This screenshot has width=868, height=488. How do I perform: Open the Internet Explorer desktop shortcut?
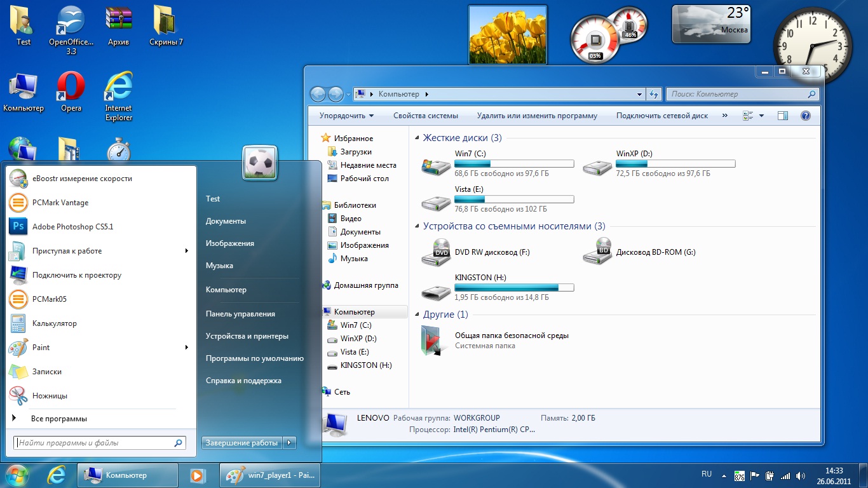click(119, 97)
